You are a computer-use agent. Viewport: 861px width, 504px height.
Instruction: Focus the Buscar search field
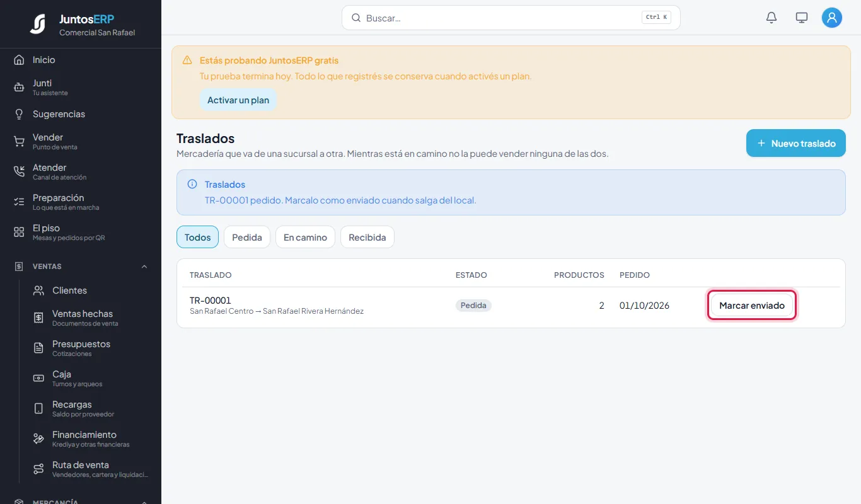pyautogui.click(x=511, y=18)
